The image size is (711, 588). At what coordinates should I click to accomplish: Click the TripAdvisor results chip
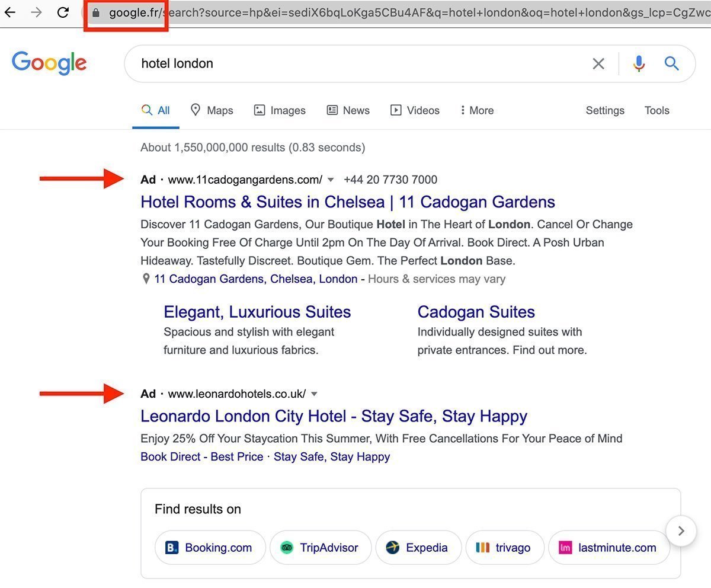click(x=321, y=548)
